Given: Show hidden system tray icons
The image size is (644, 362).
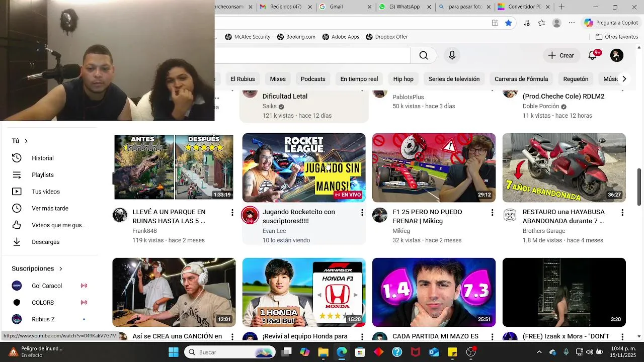Looking at the screenshot, I should (539, 352).
